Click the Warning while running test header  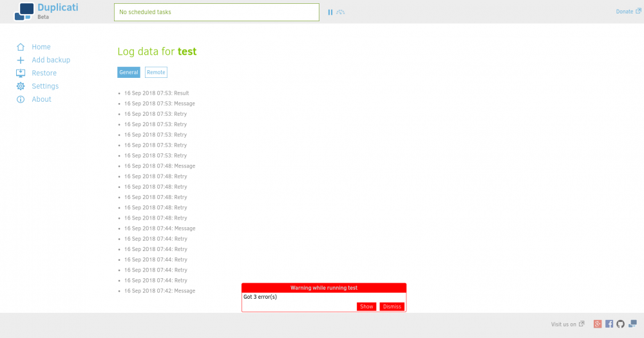coord(324,288)
